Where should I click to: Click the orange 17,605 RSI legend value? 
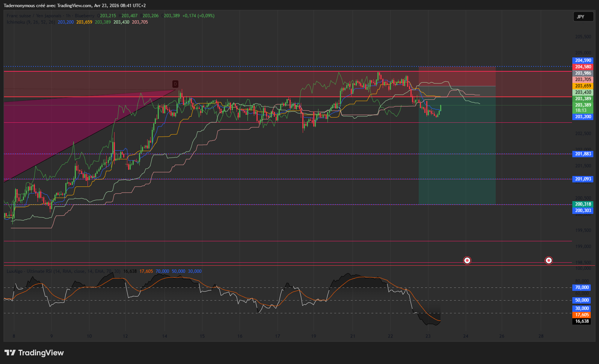pyautogui.click(x=146, y=271)
